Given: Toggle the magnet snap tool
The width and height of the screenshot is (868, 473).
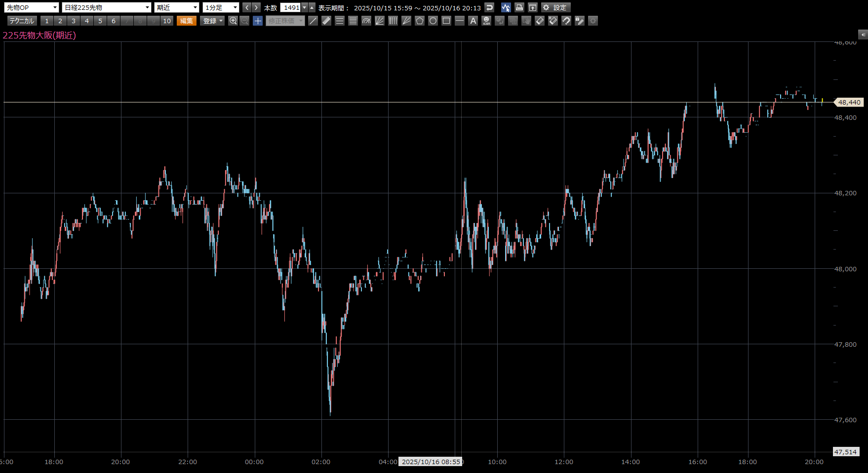Looking at the screenshot, I should click(566, 21).
